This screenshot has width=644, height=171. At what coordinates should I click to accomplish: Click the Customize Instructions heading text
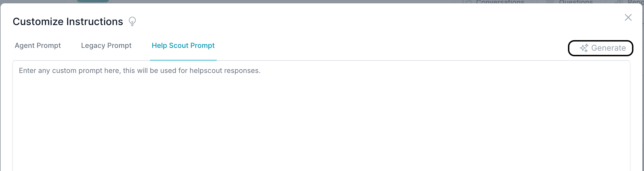pos(68,21)
